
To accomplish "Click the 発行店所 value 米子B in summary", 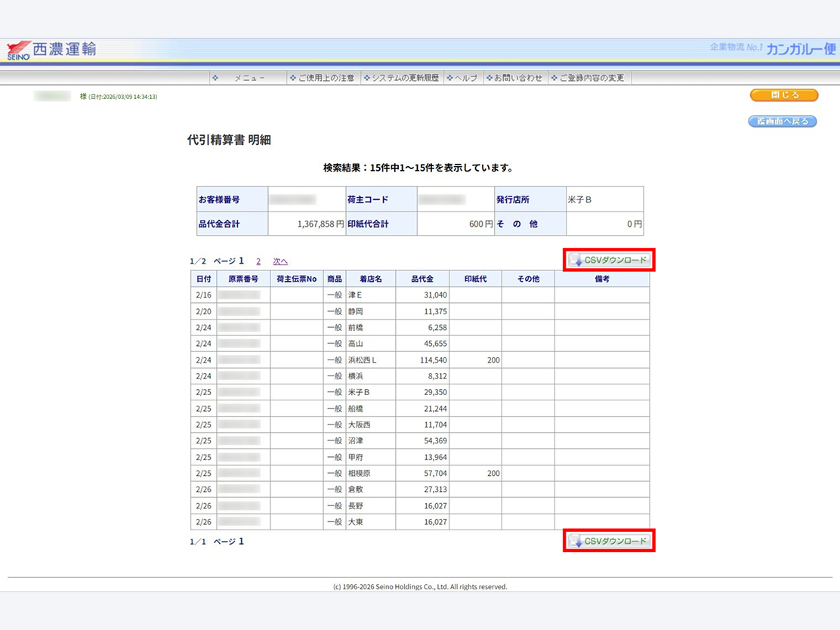I will coord(579,199).
